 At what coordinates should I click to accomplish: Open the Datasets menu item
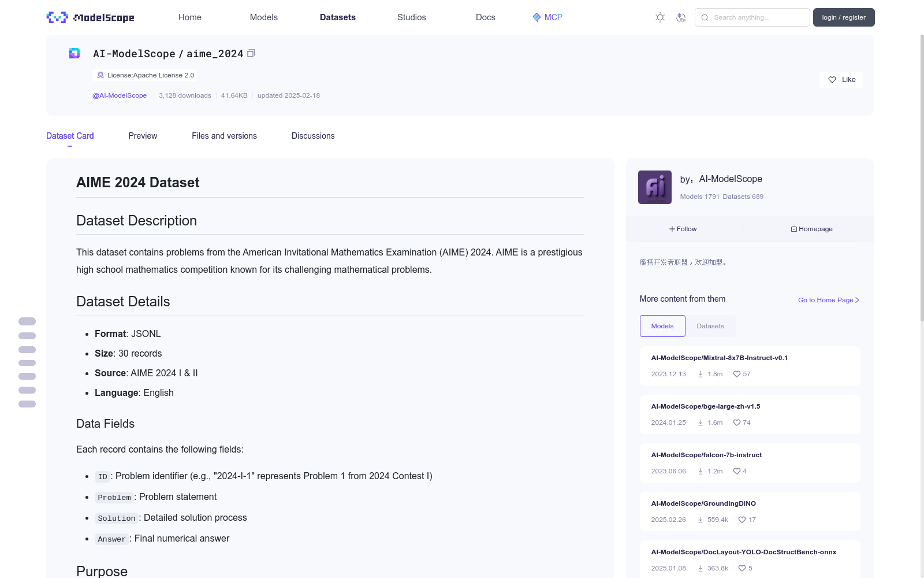[338, 17]
